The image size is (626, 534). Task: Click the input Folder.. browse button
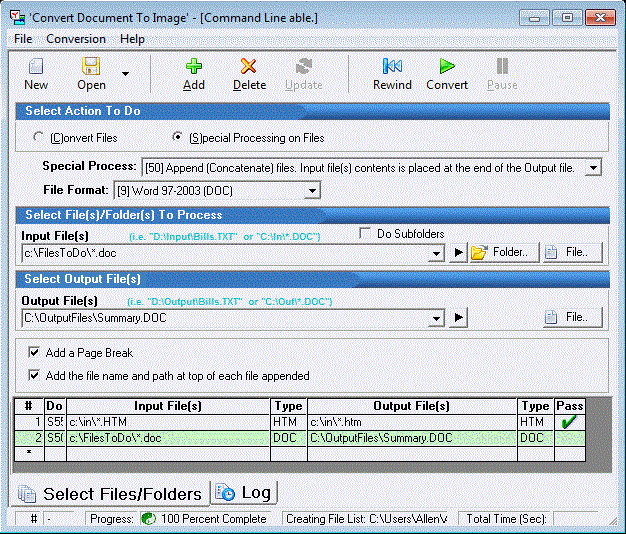pyautogui.click(x=504, y=253)
